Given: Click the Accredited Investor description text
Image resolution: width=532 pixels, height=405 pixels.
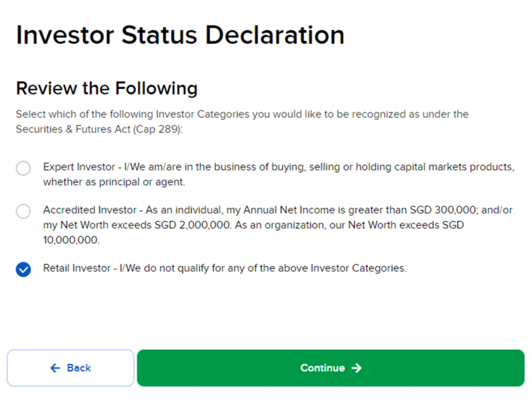Looking at the screenshot, I should 277,210.
